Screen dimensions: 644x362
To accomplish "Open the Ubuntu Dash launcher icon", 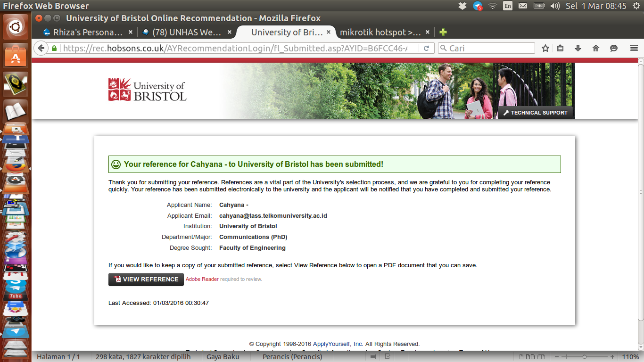I will pos(16,27).
